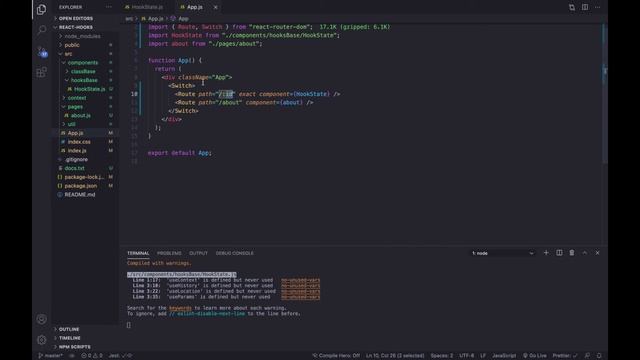This screenshot has width=640, height=360.
Task: Change indentation via Spaces: 2
Action: 442,356
